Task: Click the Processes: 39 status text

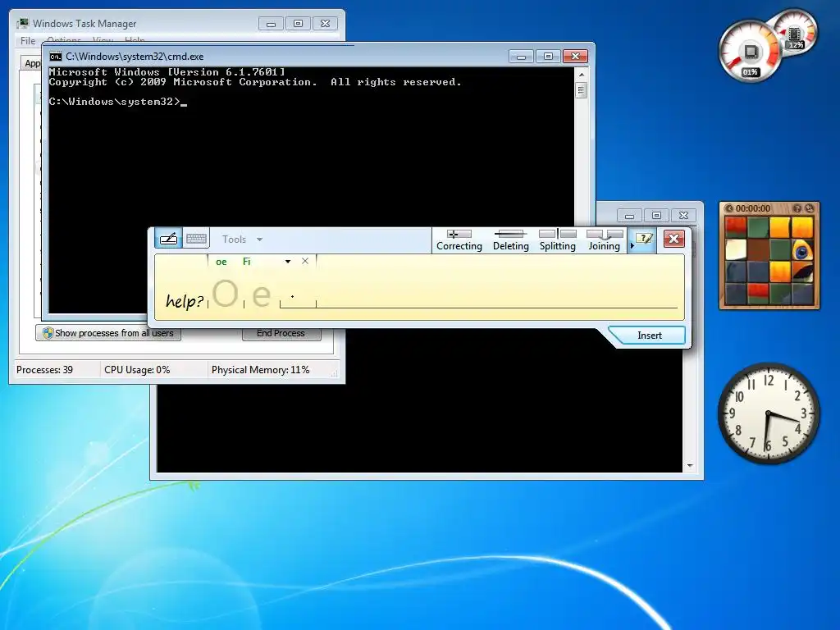Action: click(44, 370)
